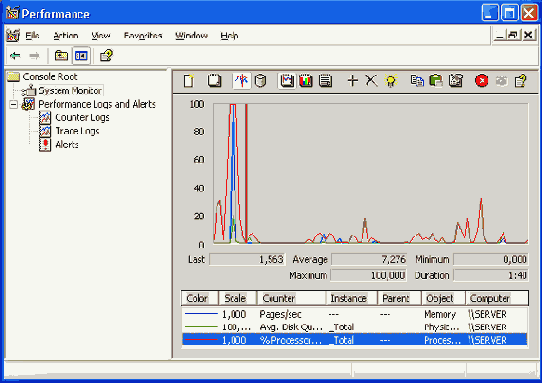This screenshot has height=383, width=542.
Task: Click the Minimum value field 0,000
Action: point(490,260)
